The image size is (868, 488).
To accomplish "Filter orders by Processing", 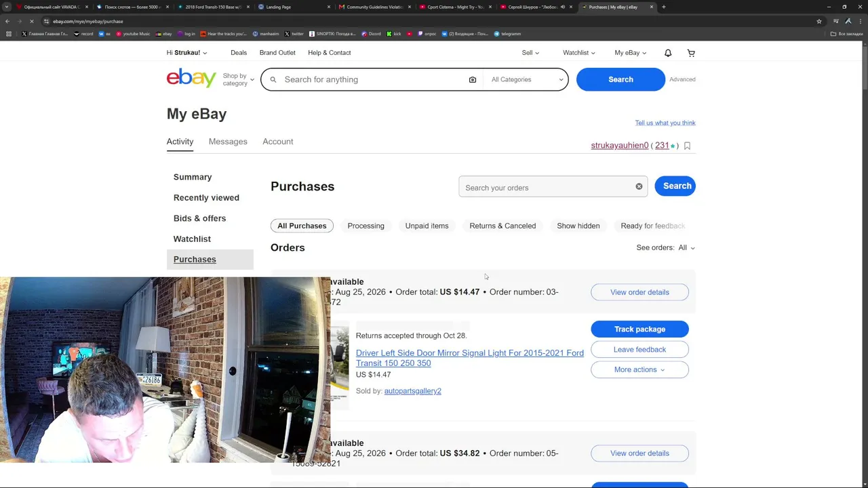I will [x=366, y=226].
